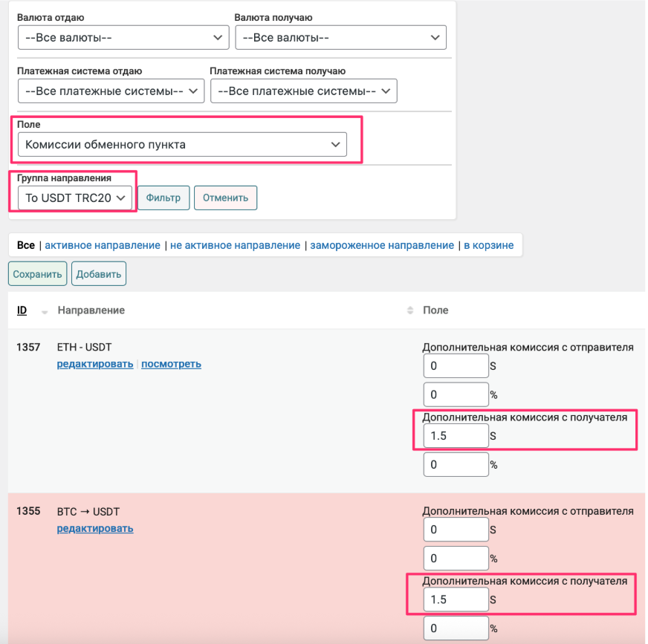
Task: Expand Платежная система отдаю dropdown
Action: pos(111,91)
